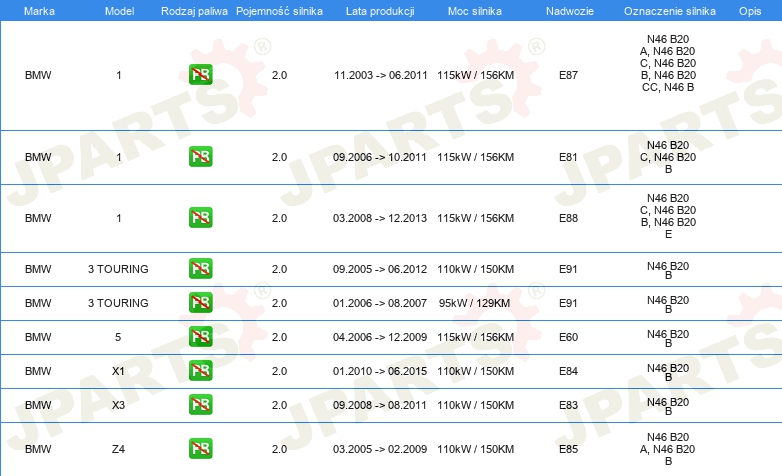Click the date range 04.2006 -> 12.2009
Viewport: 782px width, 476px height.
[x=380, y=337]
